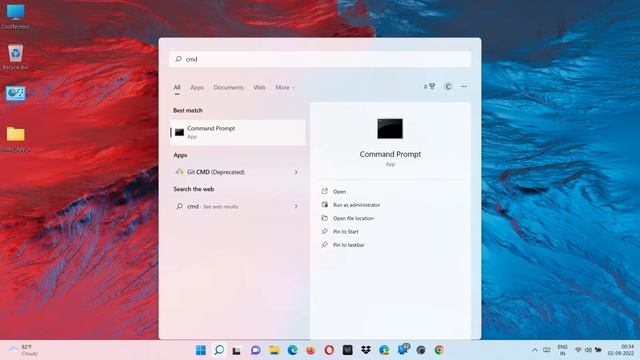
Task: Click the taskbar Search magnifier icon
Action: (219, 350)
